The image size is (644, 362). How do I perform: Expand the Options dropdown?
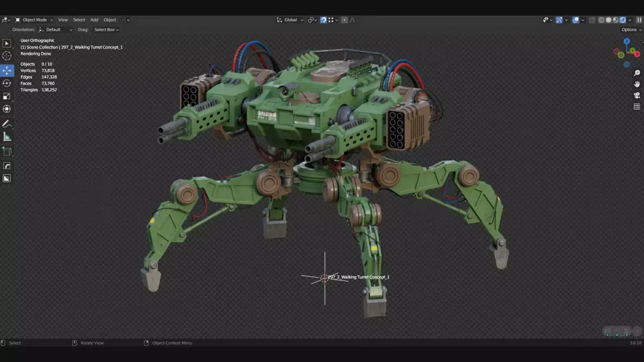[x=631, y=29]
